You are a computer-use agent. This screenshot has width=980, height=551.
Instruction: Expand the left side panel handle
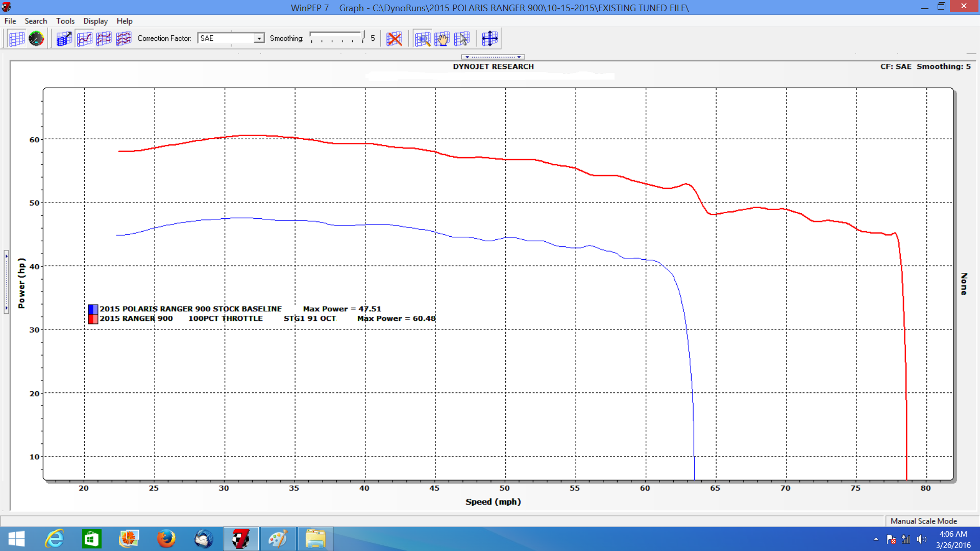(6, 282)
